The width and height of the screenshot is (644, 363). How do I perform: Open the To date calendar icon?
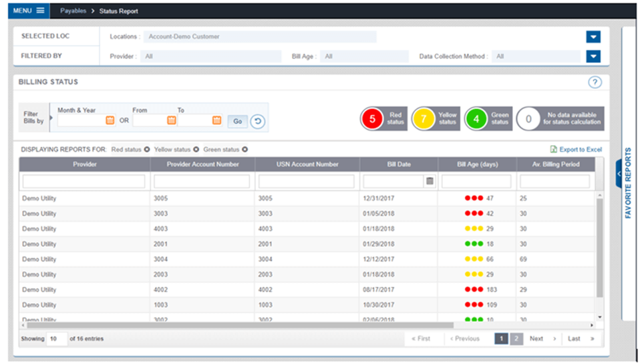pos(216,120)
